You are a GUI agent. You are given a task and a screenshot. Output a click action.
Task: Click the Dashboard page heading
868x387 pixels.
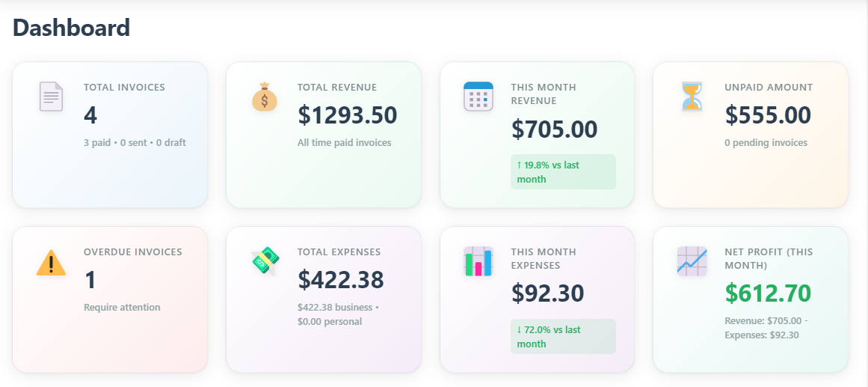point(72,28)
